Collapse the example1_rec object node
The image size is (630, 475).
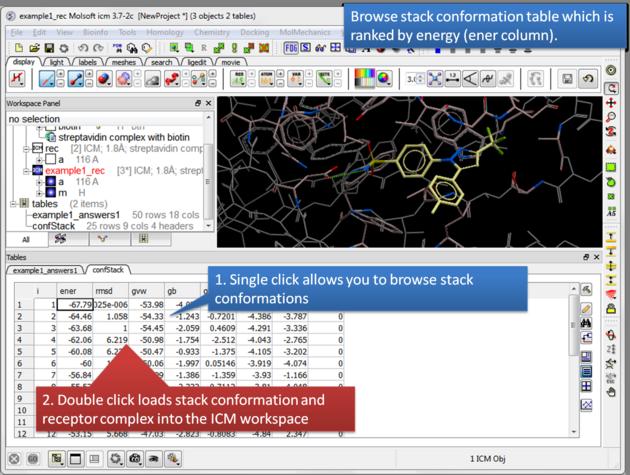click(24, 170)
